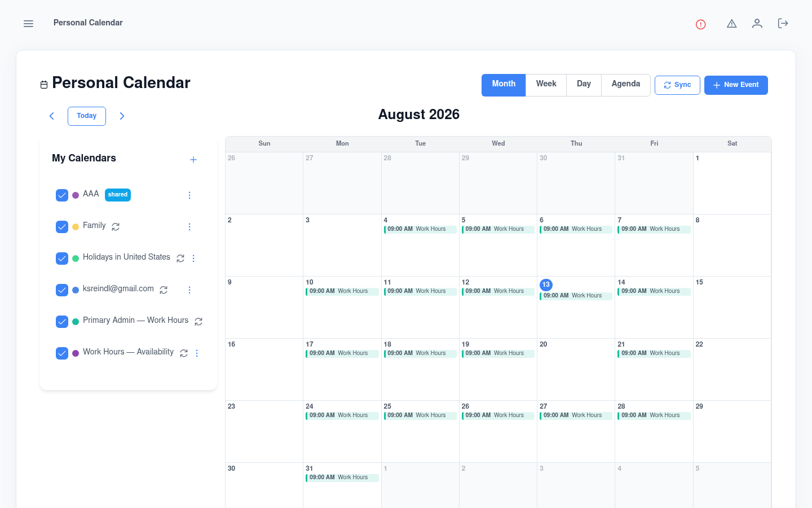Click the shared badge on AAA

click(x=118, y=195)
